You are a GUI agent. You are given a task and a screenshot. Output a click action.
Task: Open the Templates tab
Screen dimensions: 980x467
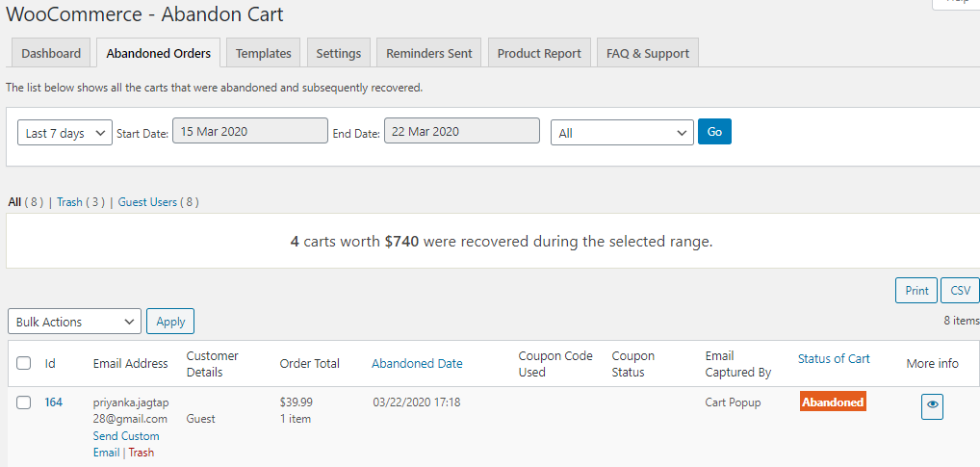coord(263,53)
